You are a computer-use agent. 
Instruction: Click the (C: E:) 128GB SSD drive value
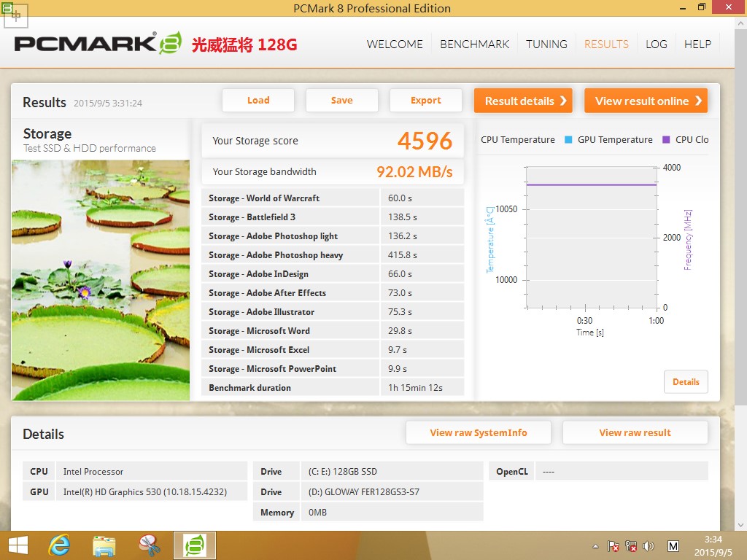343,472
